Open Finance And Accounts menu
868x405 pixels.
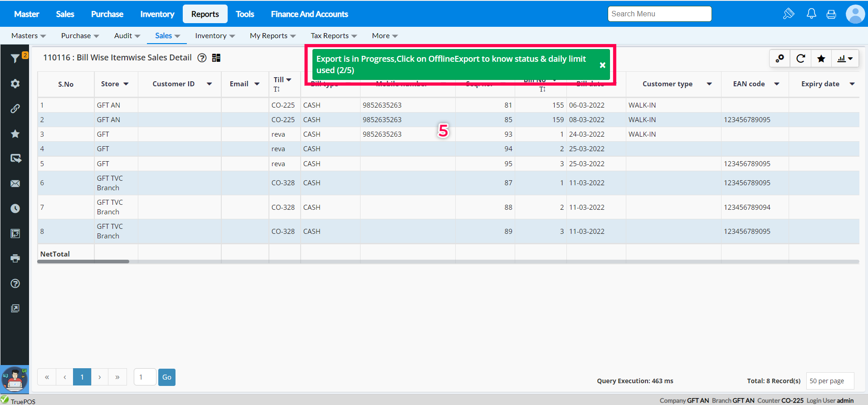(x=309, y=14)
